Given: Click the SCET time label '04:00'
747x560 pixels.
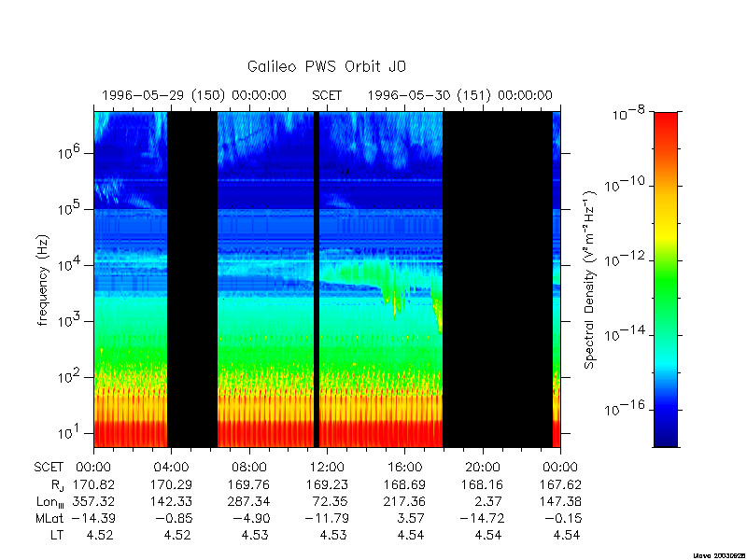Looking at the screenshot, I should point(172,468).
